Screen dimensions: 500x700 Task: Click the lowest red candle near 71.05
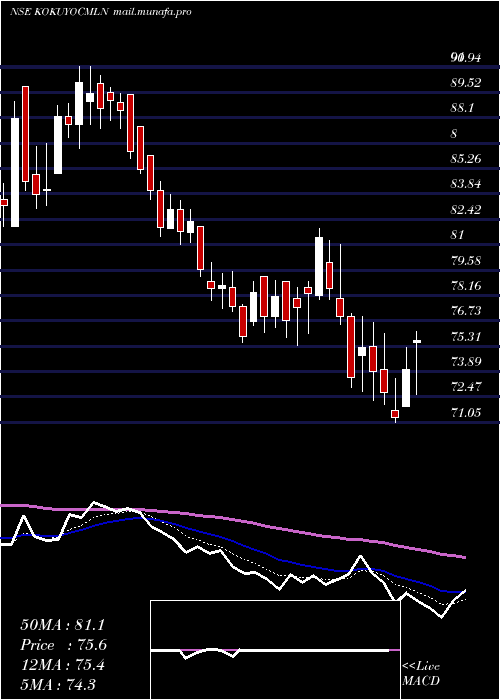(x=395, y=414)
